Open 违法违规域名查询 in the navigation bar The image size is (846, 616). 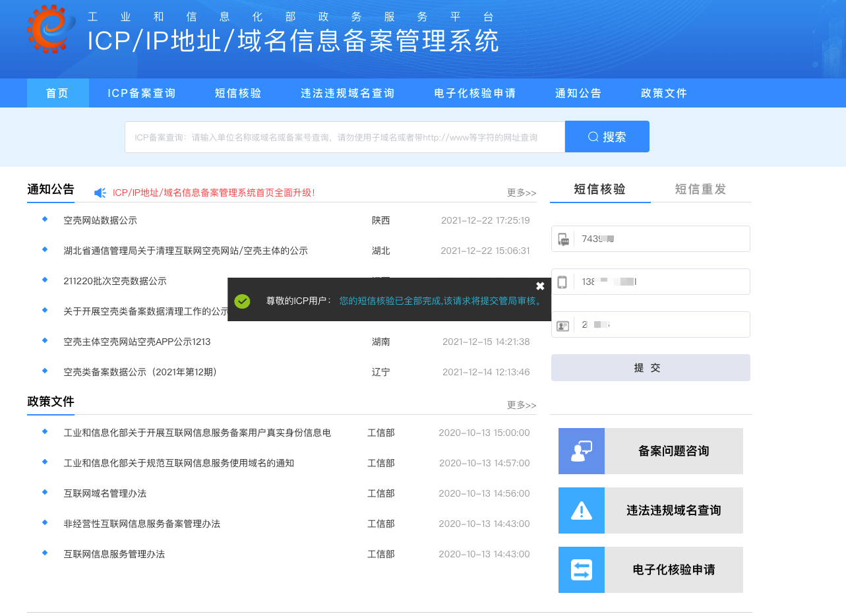click(x=348, y=93)
